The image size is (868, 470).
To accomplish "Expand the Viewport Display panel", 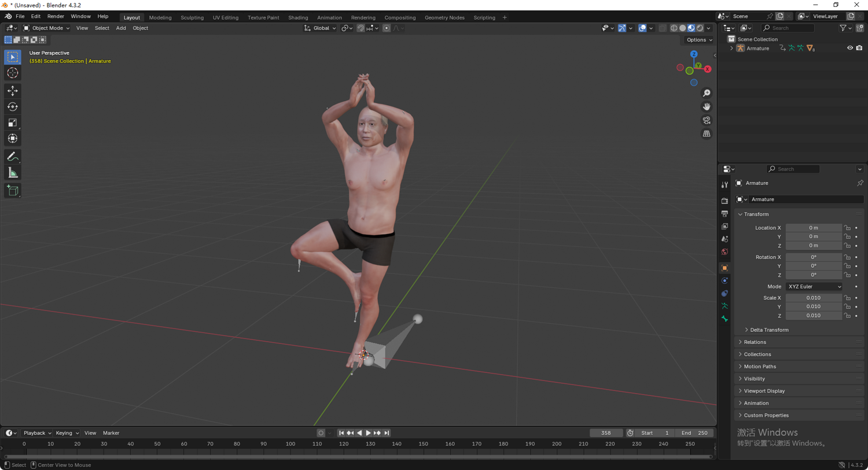I will 800,391.
